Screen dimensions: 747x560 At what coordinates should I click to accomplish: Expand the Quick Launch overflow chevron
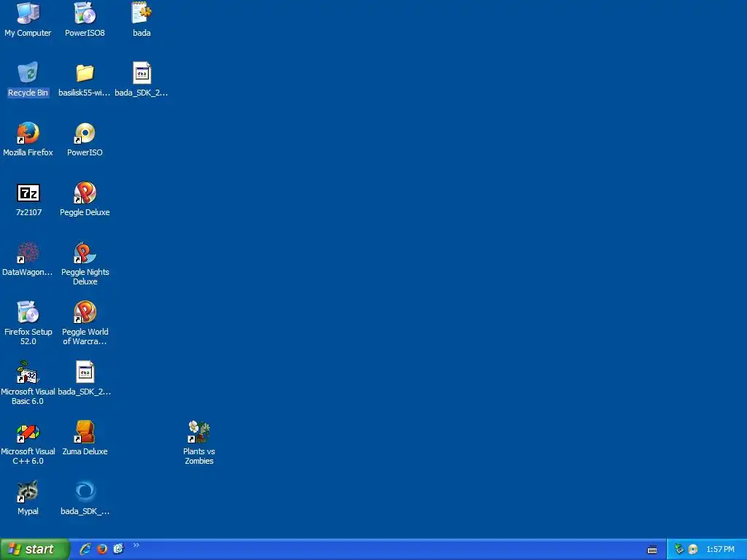(136, 545)
